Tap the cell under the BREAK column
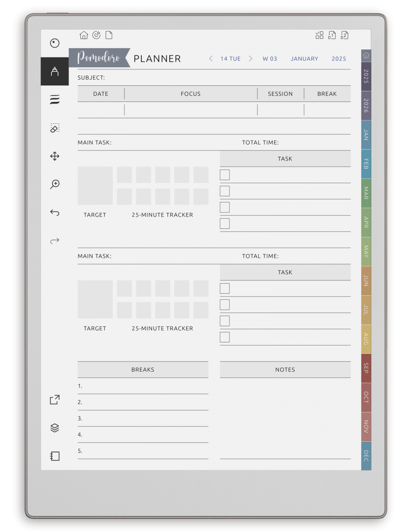The width and height of the screenshot is (412, 532). click(x=328, y=110)
